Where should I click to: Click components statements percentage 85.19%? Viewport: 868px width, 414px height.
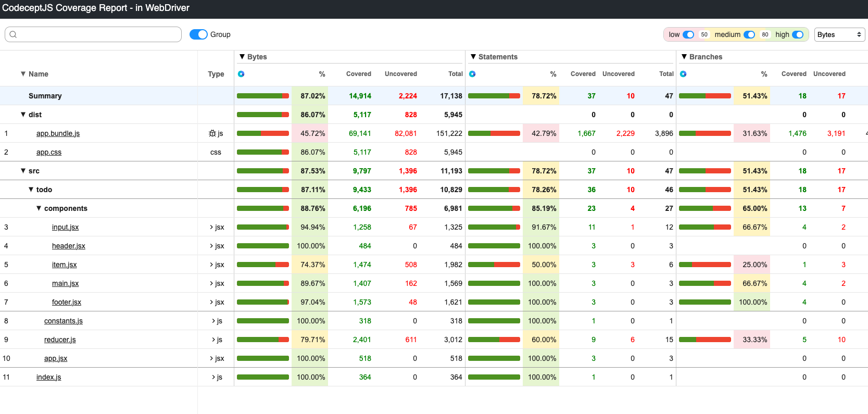coord(544,208)
